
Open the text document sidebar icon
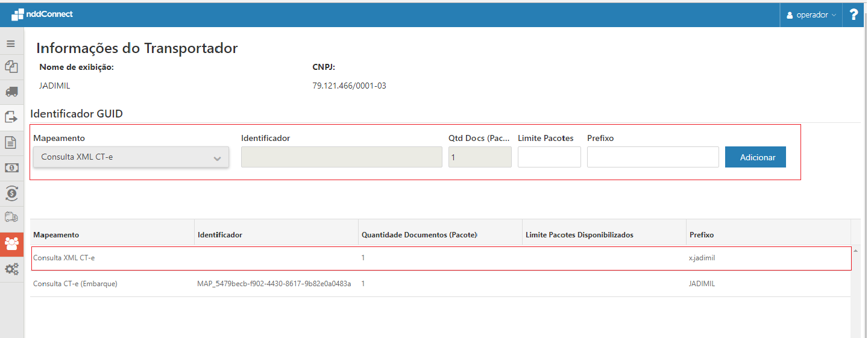click(x=11, y=142)
